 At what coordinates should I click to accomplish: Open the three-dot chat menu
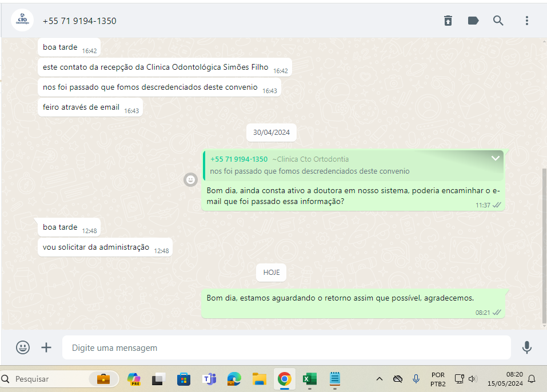click(527, 21)
